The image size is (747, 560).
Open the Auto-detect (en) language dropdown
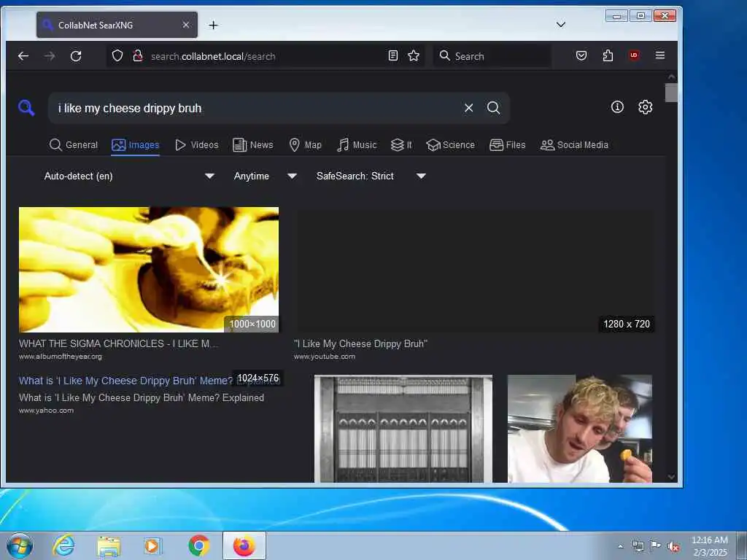129,176
